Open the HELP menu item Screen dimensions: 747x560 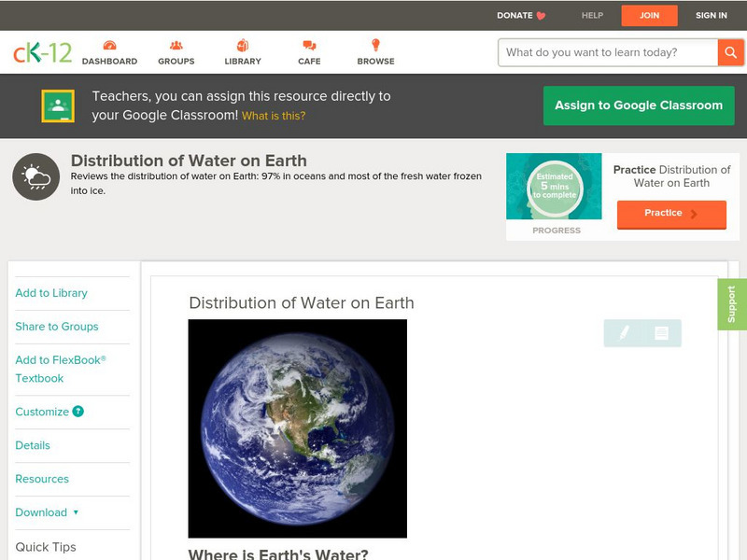click(x=592, y=15)
